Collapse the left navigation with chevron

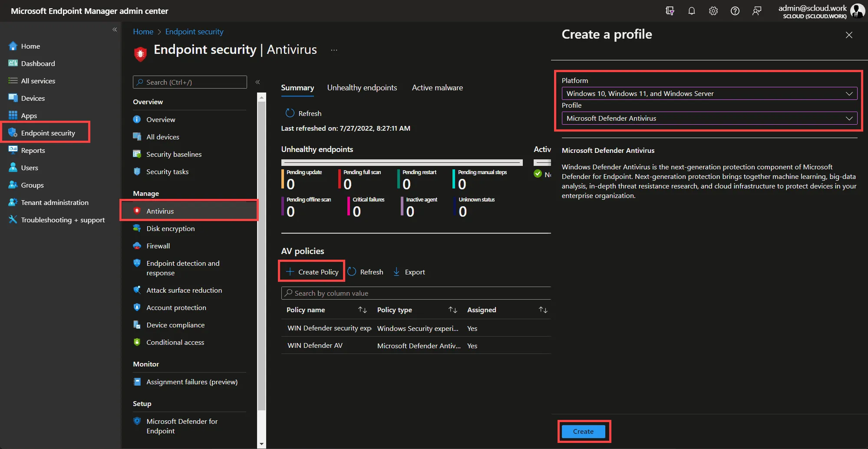[x=115, y=30]
